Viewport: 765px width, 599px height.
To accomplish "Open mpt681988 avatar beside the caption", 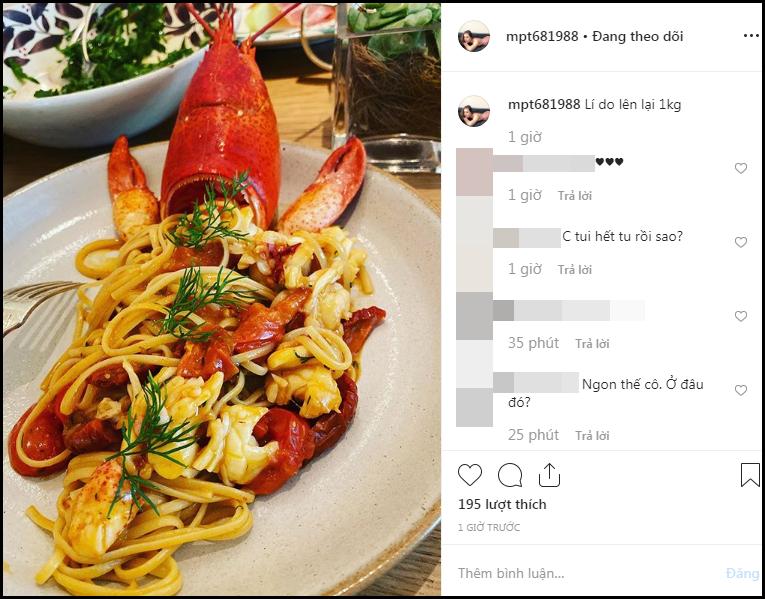I will pos(473,111).
